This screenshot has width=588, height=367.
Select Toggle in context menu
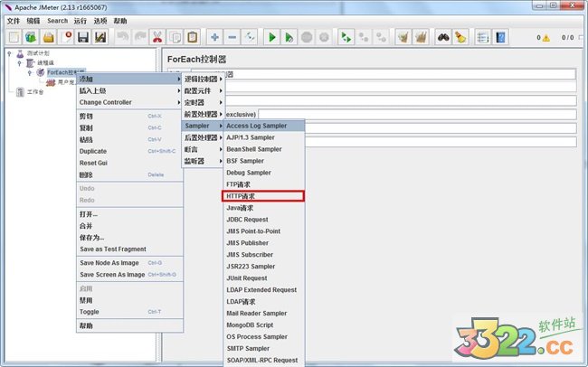click(129, 312)
